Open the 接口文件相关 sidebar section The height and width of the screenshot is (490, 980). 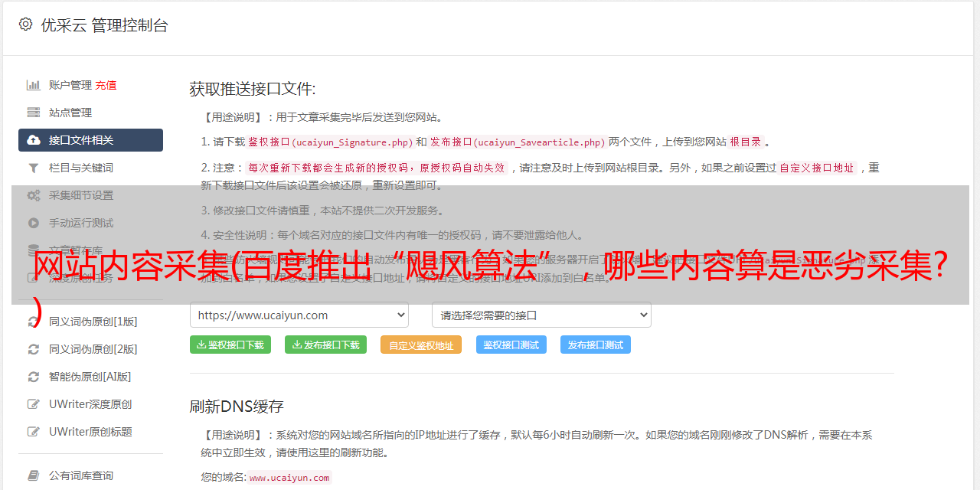[90, 140]
